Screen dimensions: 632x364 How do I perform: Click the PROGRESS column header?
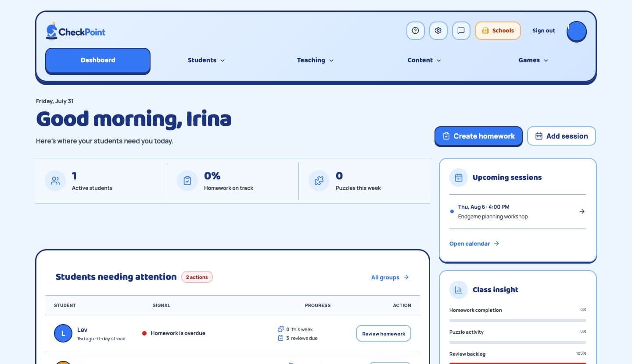click(318, 306)
